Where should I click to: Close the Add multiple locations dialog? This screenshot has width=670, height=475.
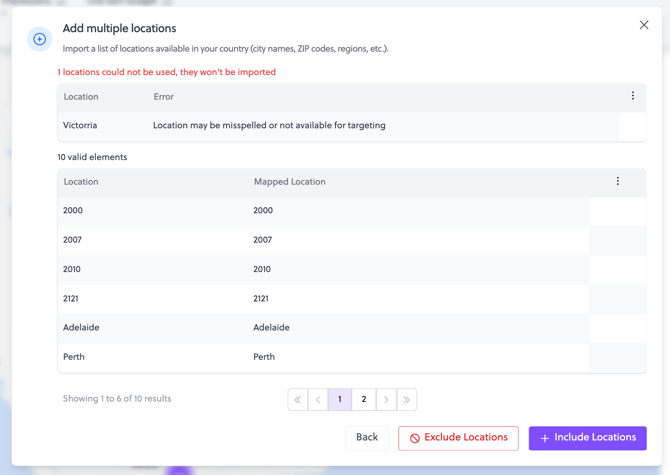(644, 25)
